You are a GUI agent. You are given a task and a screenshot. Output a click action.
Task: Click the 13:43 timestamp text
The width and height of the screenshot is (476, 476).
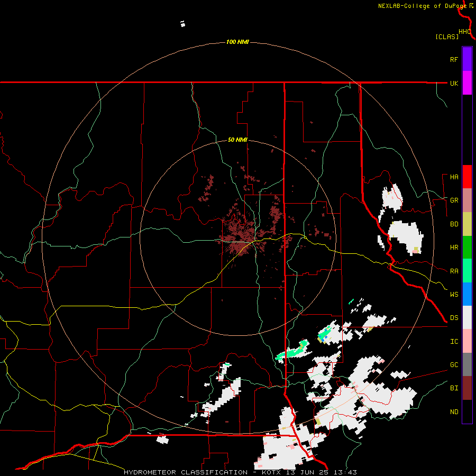346,472
